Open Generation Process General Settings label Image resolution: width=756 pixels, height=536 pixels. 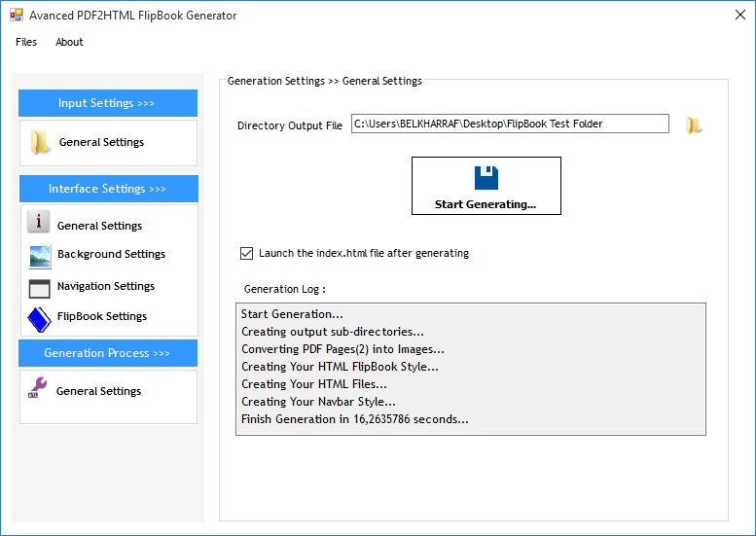98,391
